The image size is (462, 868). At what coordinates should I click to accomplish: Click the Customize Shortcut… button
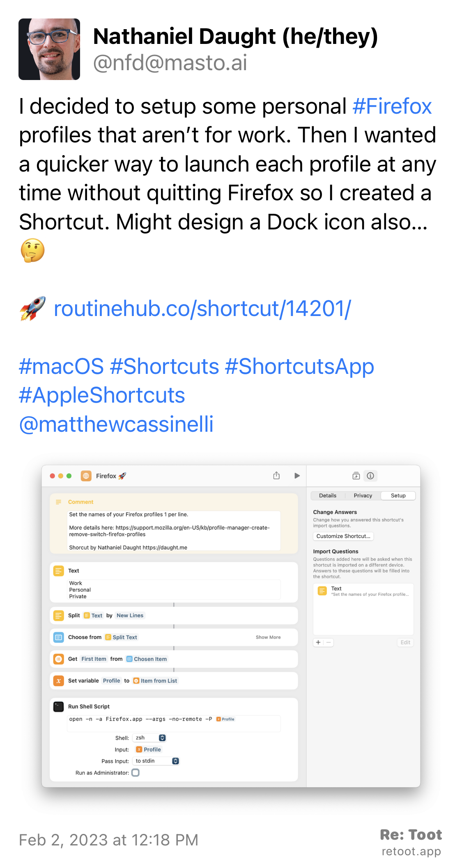tap(343, 536)
